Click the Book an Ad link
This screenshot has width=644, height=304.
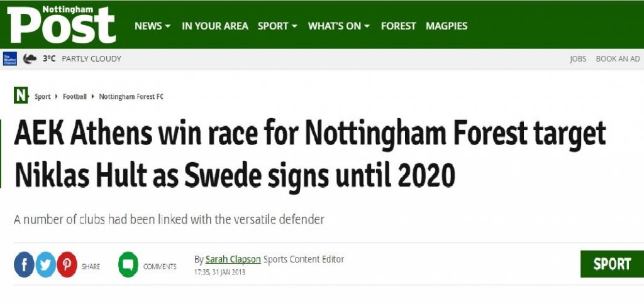pyautogui.click(x=618, y=59)
